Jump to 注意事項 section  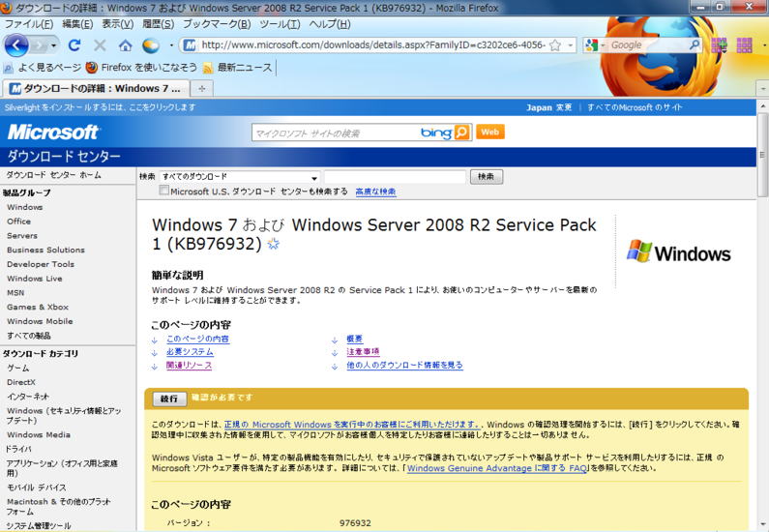[363, 351]
